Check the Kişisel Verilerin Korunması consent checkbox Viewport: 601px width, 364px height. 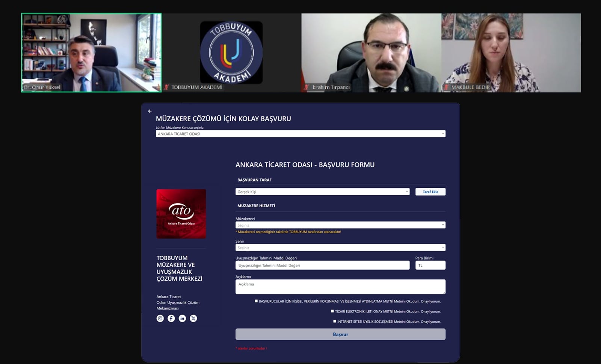tap(257, 301)
